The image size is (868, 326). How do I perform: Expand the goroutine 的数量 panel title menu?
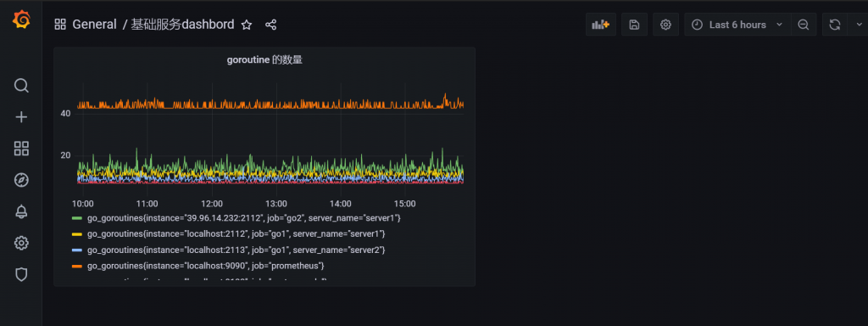click(264, 60)
